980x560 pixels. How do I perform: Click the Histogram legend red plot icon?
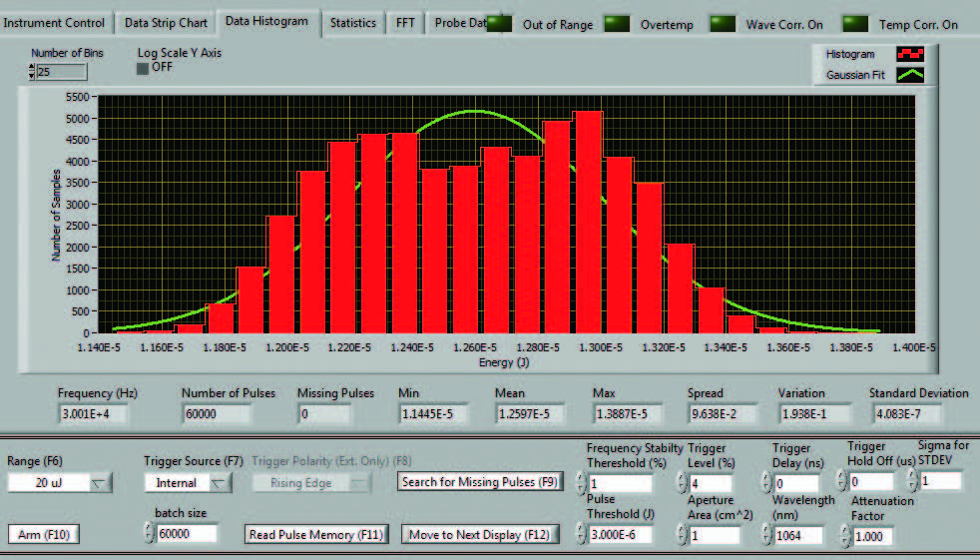(x=909, y=55)
